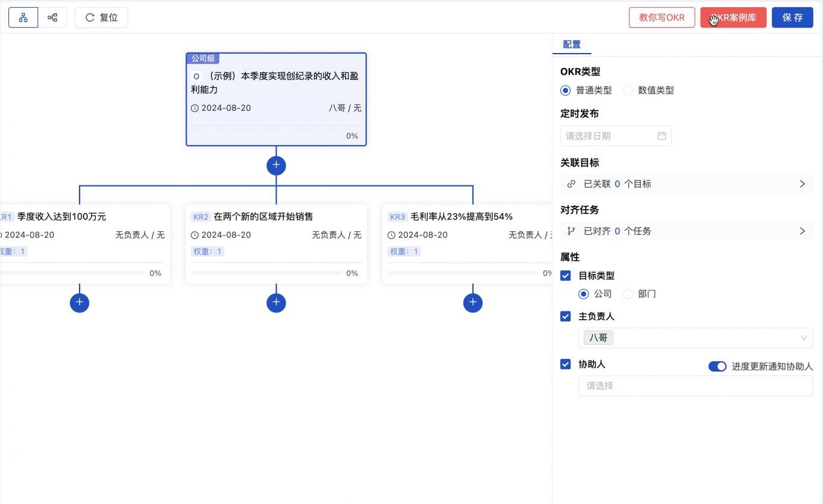Click the 已关联 0 count number
Viewport: 823px width, 504px height.
click(618, 184)
